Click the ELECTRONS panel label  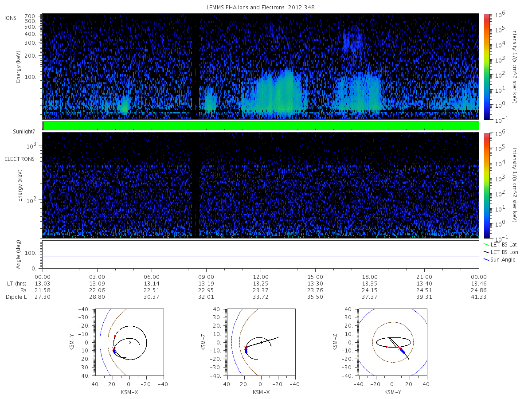pyautogui.click(x=20, y=159)
